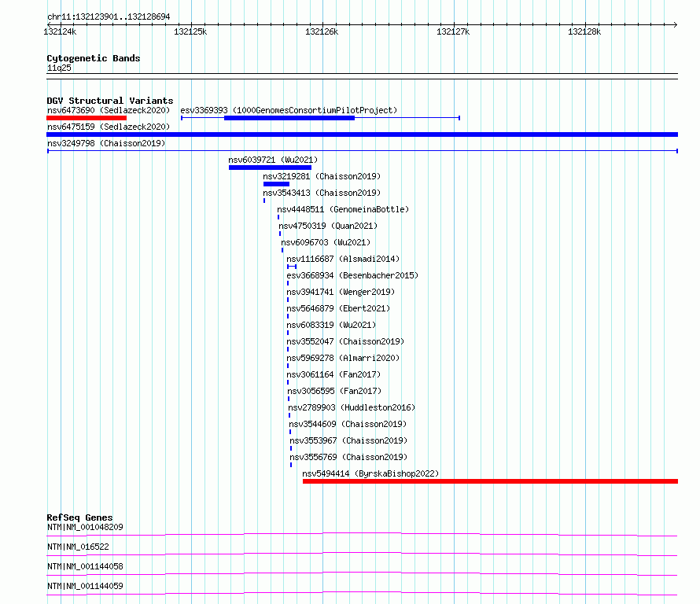Open the nsv5969278 (Almarri2020) label
This screenshot has height=604, width=700.
pyautogui.click(x=343, y=358)
